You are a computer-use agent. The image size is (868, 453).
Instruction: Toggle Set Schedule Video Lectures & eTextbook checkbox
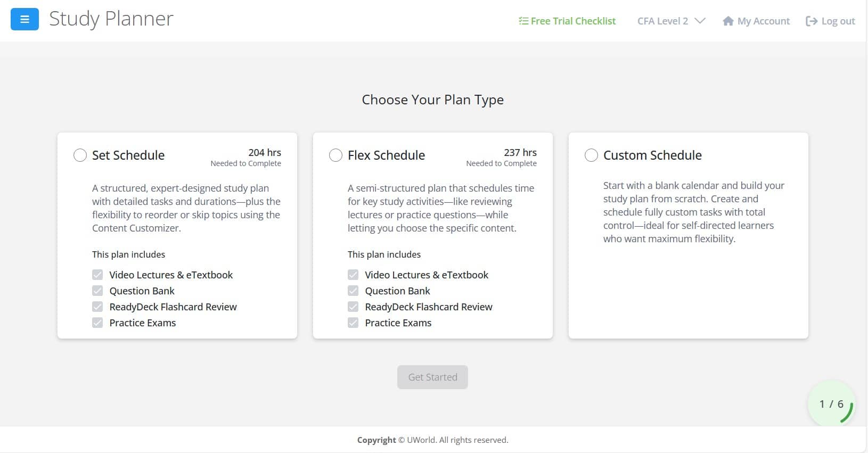tap(97, 275)
